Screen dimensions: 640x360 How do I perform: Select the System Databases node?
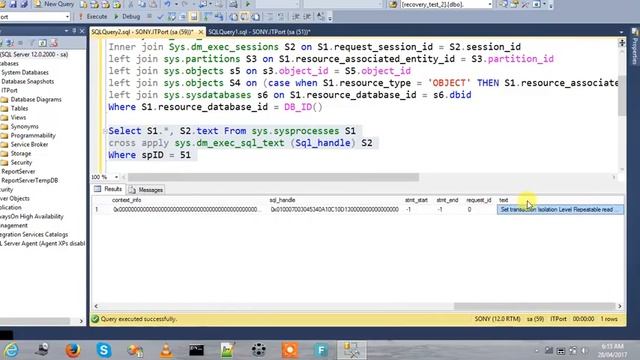[x=24, y=72]
